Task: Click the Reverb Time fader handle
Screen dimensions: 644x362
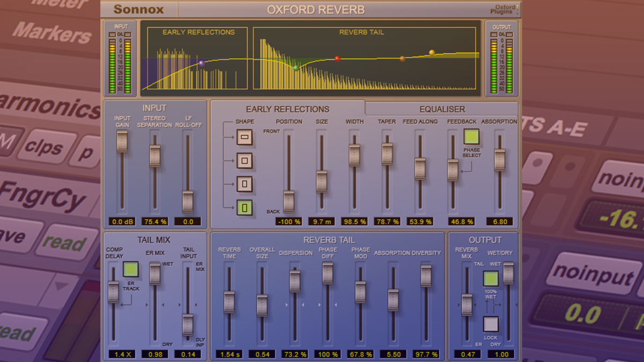Action: (x=229, y=301)
